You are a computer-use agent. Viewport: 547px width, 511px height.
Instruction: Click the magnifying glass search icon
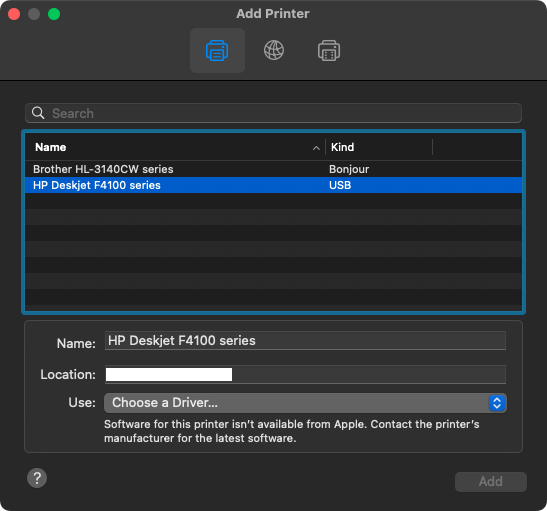pyautogui.click(x=38, y=113)
